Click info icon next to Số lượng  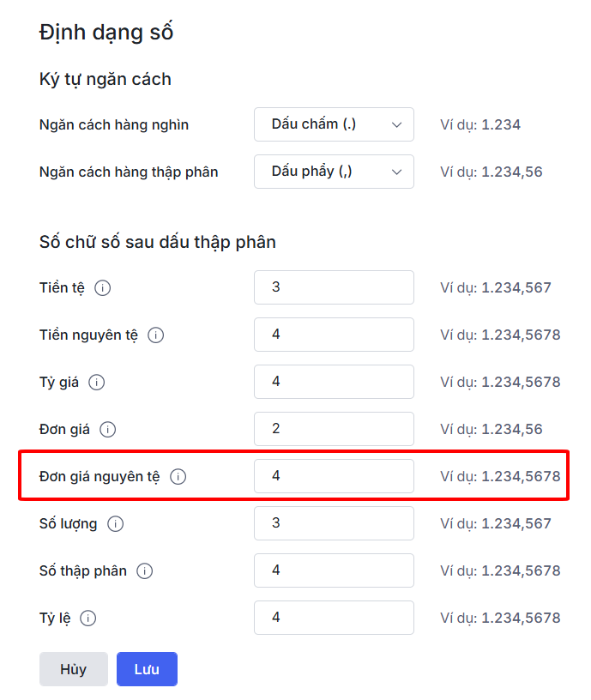tap(115, 524)
